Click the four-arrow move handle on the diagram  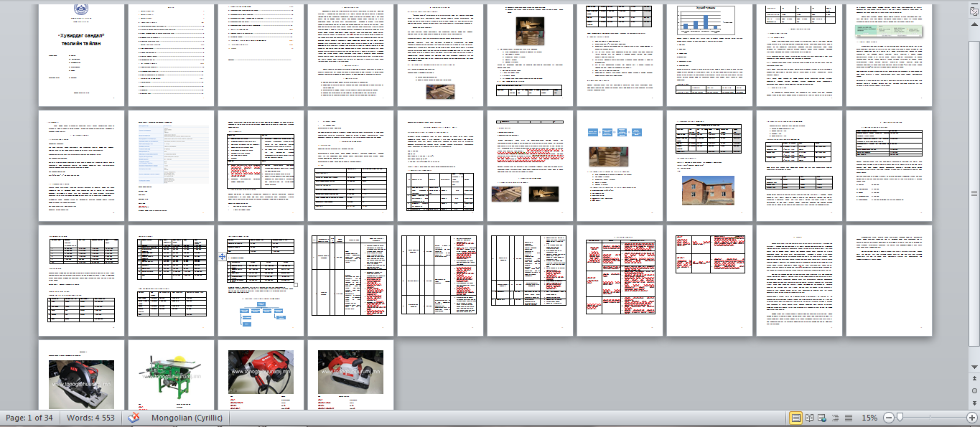point(222,255)
